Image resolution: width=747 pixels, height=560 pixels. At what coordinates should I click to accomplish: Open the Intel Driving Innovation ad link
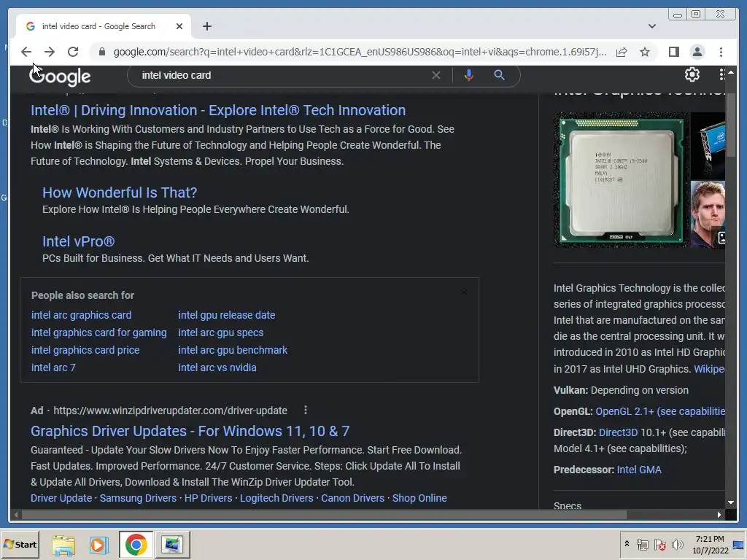point(218,110)
